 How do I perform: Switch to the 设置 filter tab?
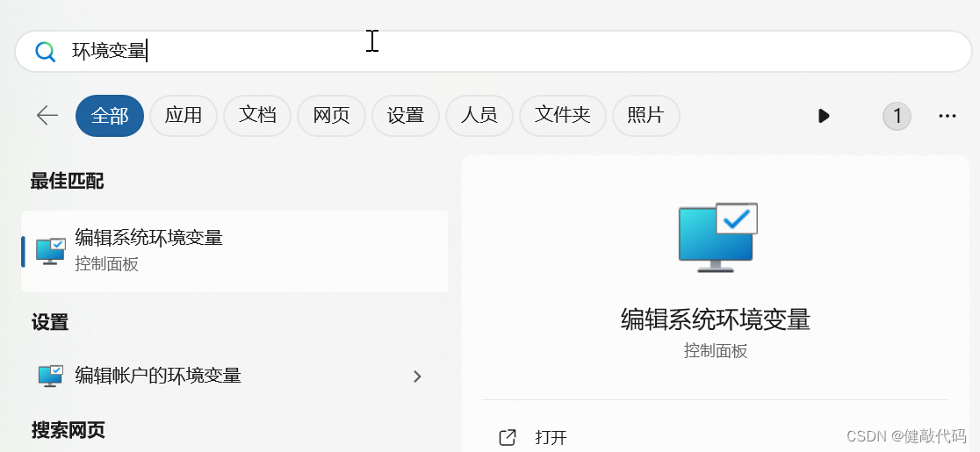pyautogui.click(x=405, y=116)
